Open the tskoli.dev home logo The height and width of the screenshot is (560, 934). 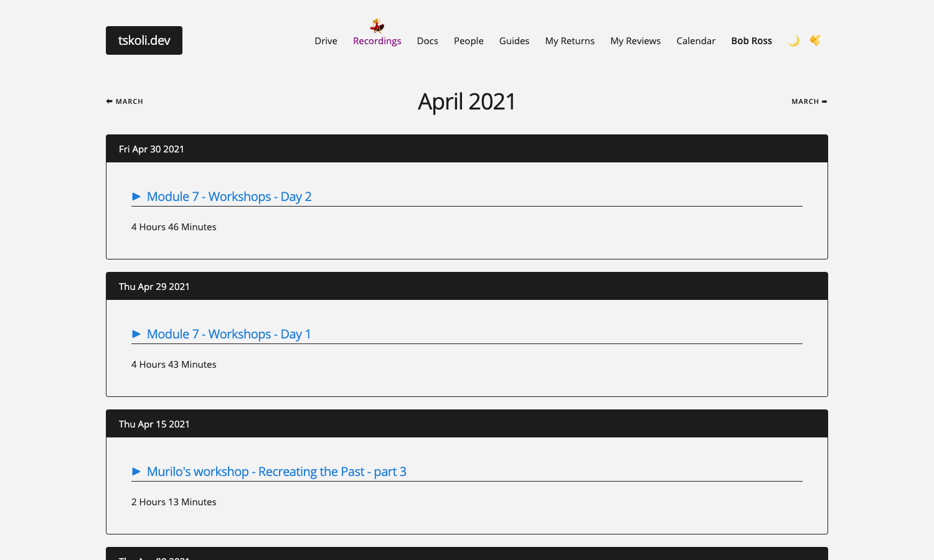144,40
